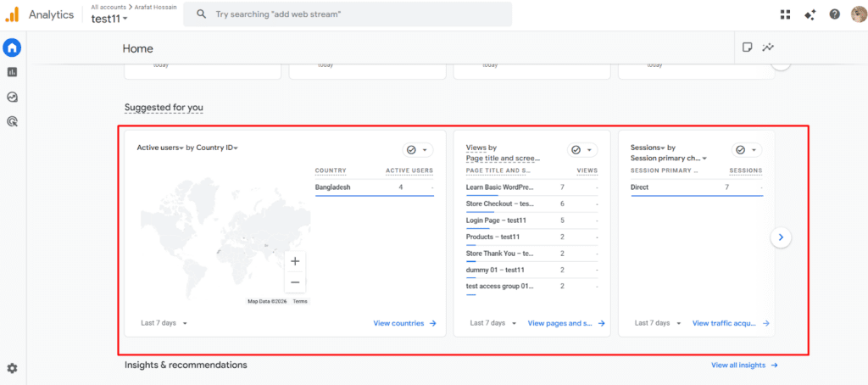Screen dimensions: 868x385
Task: Select the Learn Basic WordPress page row
Action: pyautogui.click(x=532, y=187)
